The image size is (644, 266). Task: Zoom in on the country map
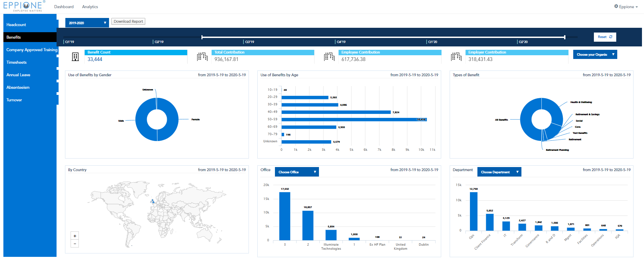(x=75, y=236)
